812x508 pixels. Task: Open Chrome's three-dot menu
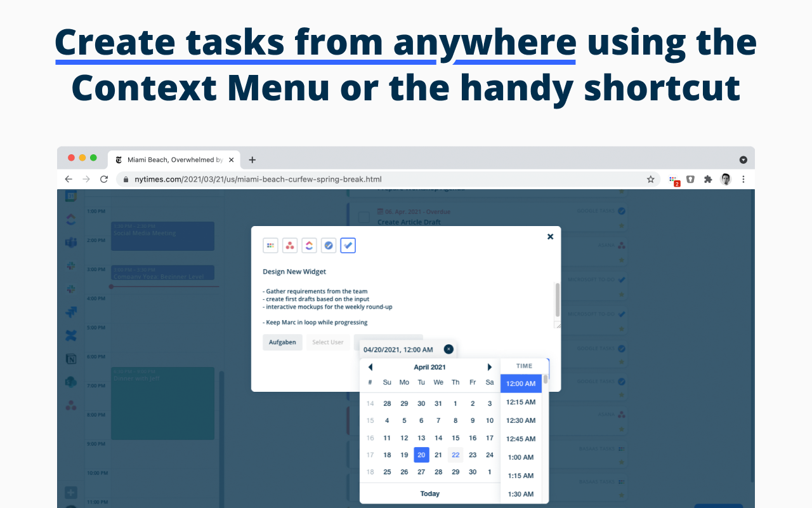743,179
